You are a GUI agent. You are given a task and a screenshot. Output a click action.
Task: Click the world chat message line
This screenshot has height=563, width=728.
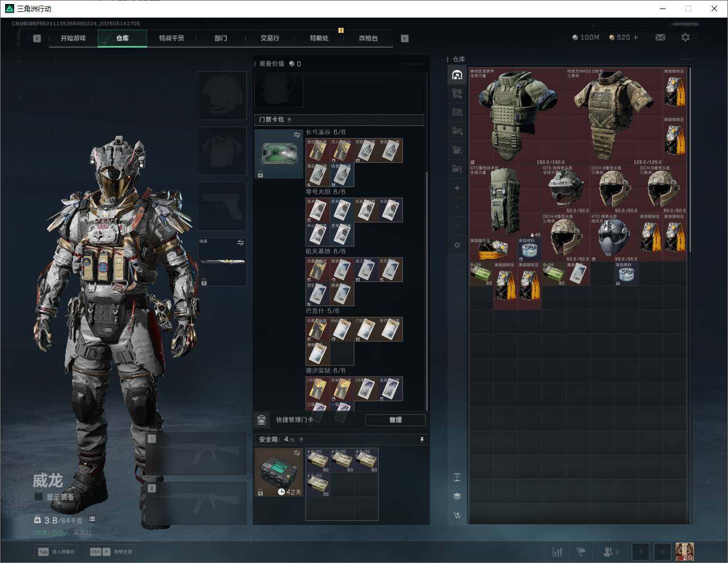(x=62, y=533)
